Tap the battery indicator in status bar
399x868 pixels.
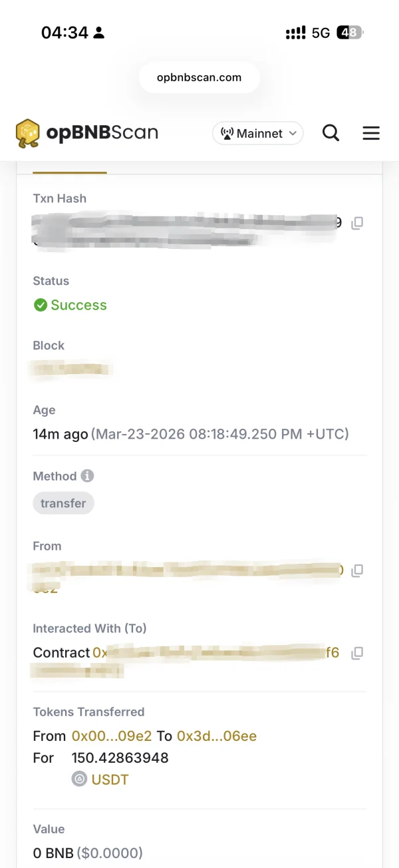(x=350, y=33)
